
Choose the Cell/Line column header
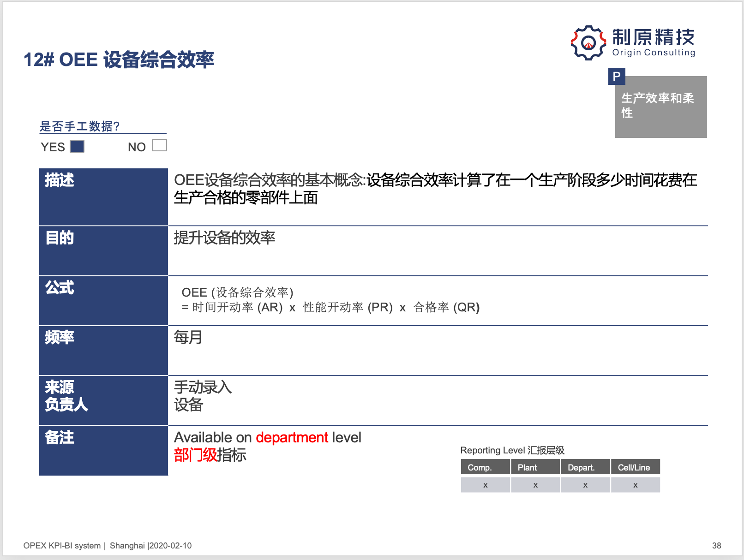coord(635,467)
